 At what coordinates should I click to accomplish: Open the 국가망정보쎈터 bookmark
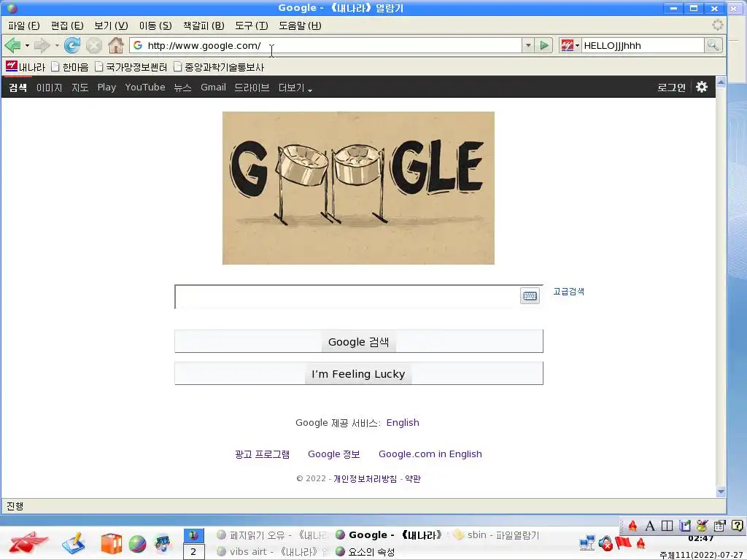(131, 67)
